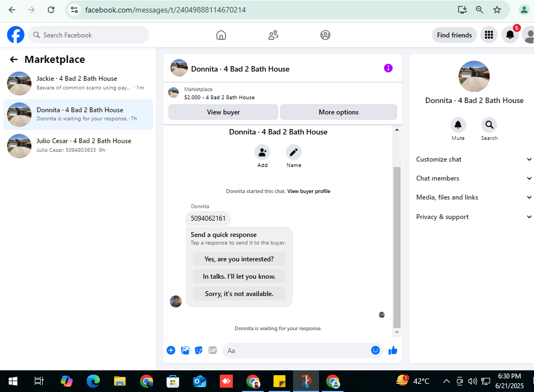This screenshot has height=392, width=534.
Task: Launch Outlook from the taskbar
Action: (x=200, y=381)
